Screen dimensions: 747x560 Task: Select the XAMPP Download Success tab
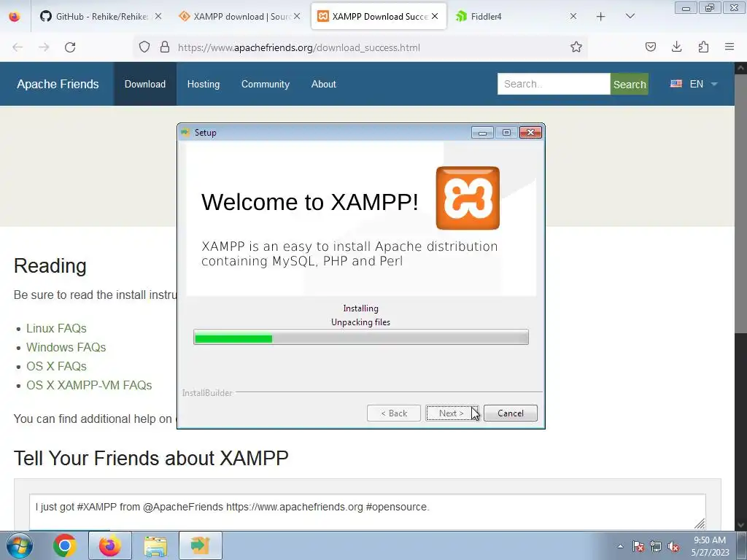pos(379,16)
